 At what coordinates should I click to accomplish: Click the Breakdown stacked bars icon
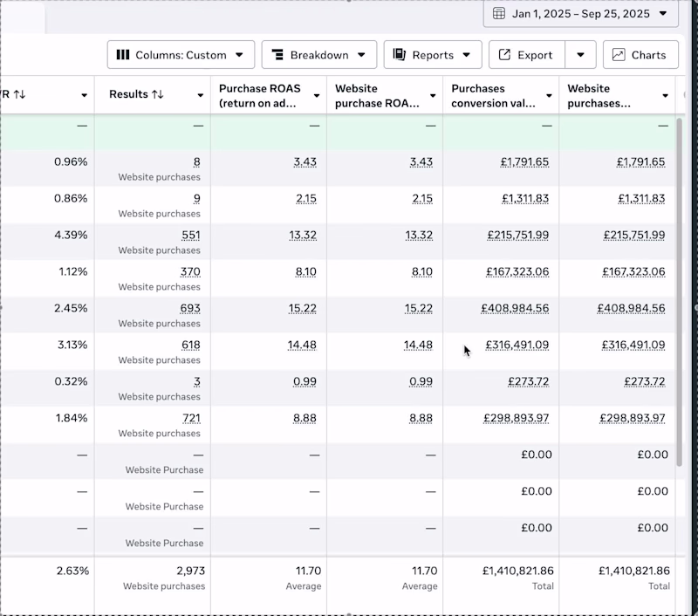(277, 55)
